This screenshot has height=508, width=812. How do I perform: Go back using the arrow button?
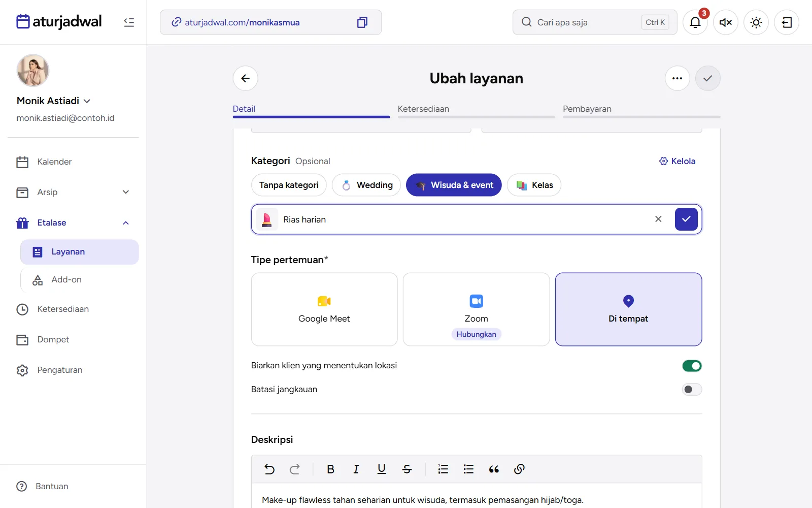[246, 78]
